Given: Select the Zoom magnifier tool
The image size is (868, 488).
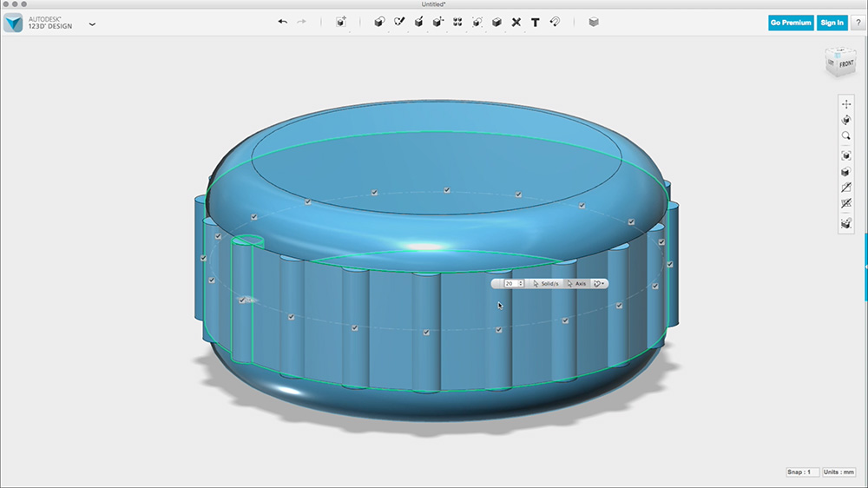Looking at the screenshot, I should point(845,135).
